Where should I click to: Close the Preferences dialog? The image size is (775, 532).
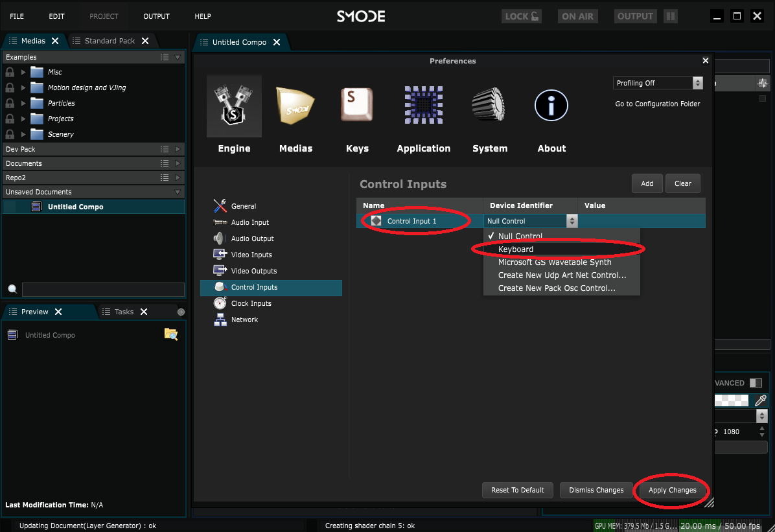tap(705, 61)
